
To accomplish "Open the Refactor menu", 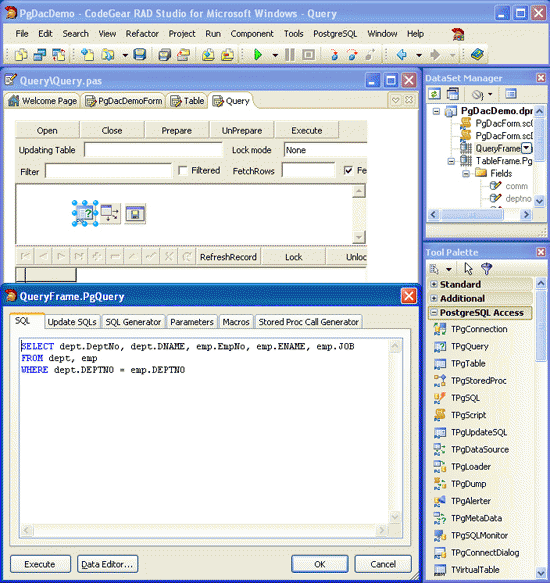I will click(142, 34).
